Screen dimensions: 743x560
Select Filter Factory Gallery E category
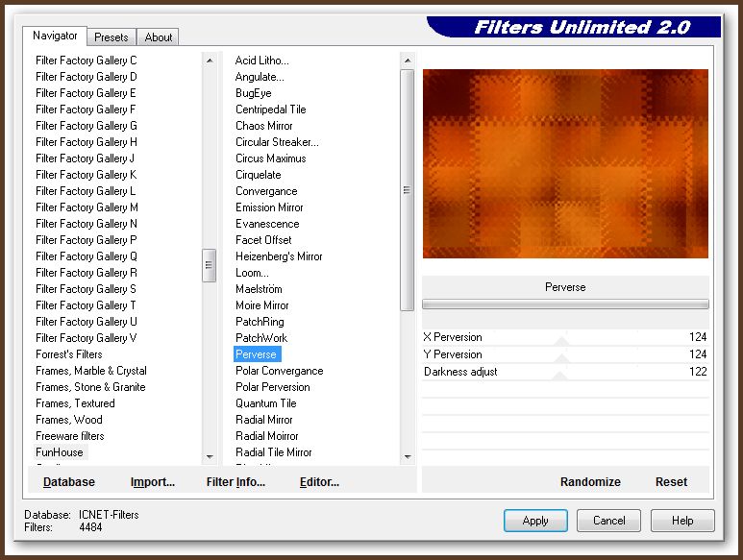86,93
